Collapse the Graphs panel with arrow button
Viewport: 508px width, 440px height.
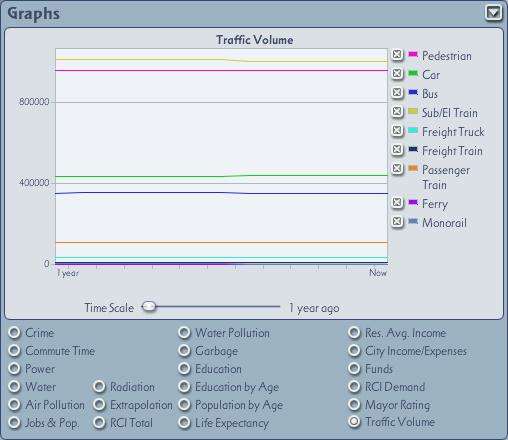point(493,13)
